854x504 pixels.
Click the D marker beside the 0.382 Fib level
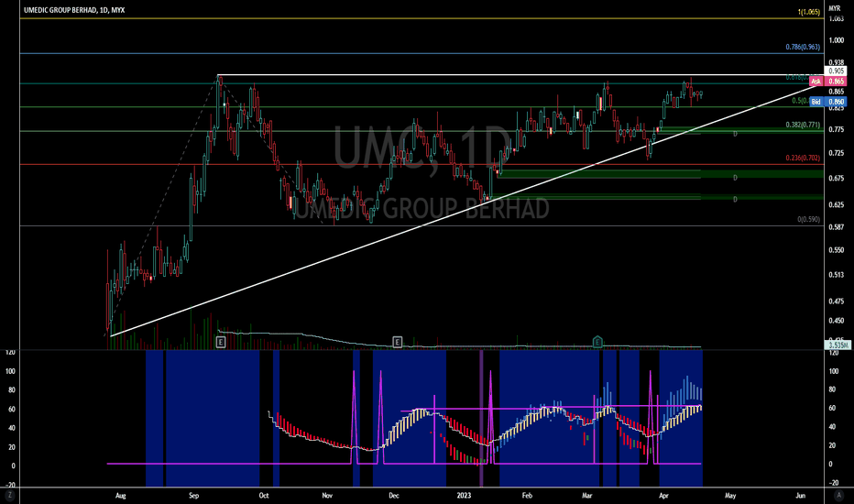click(735, 134)
